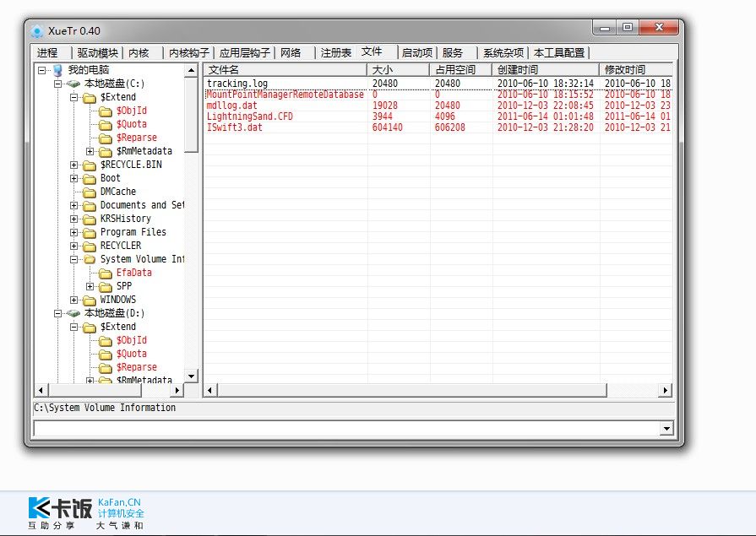Sort by 占用空间 column header
The height and width of the screenshot is (536, 756).
click(460, 70)
